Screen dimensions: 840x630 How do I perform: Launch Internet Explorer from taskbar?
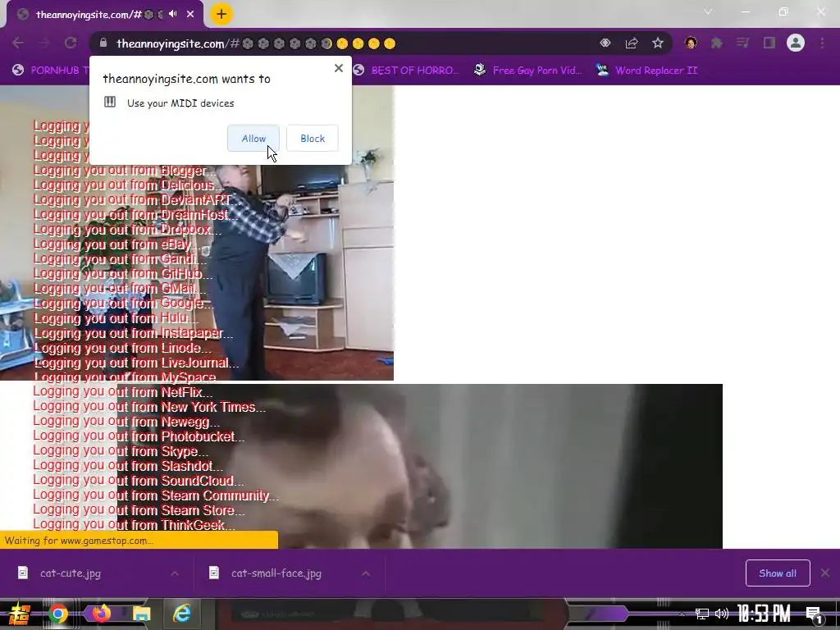click(x=182, y=614)
